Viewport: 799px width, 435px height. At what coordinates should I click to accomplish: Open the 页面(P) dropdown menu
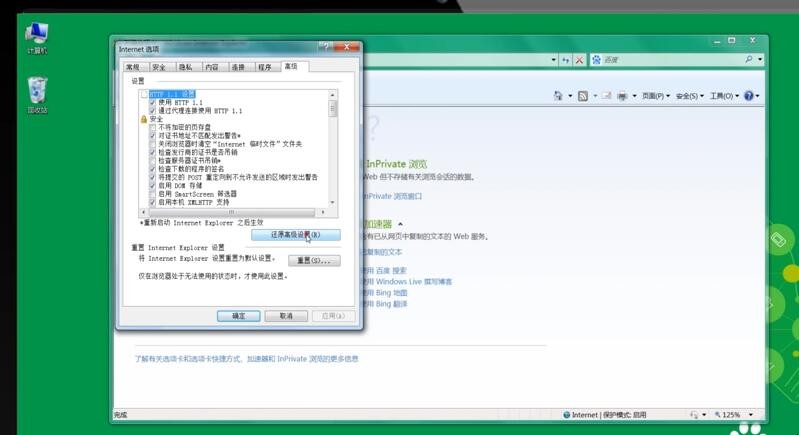tap(654, 96)
